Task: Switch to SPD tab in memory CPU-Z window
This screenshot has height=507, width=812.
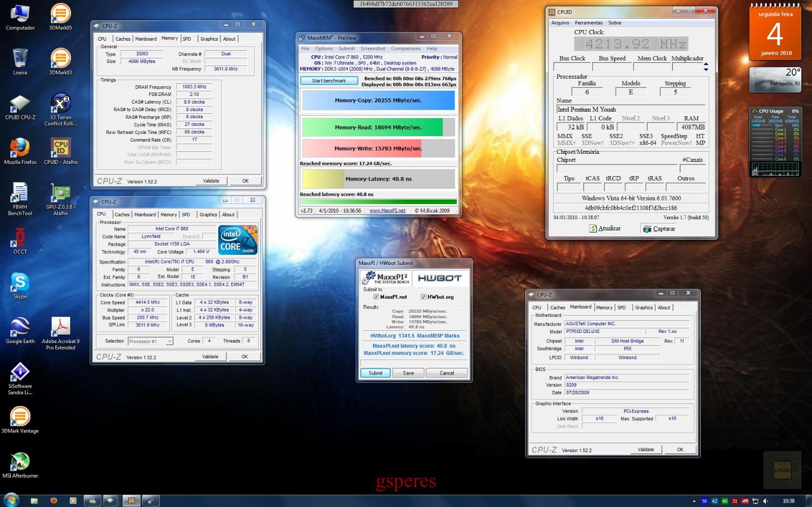Action: coord(187,39)
